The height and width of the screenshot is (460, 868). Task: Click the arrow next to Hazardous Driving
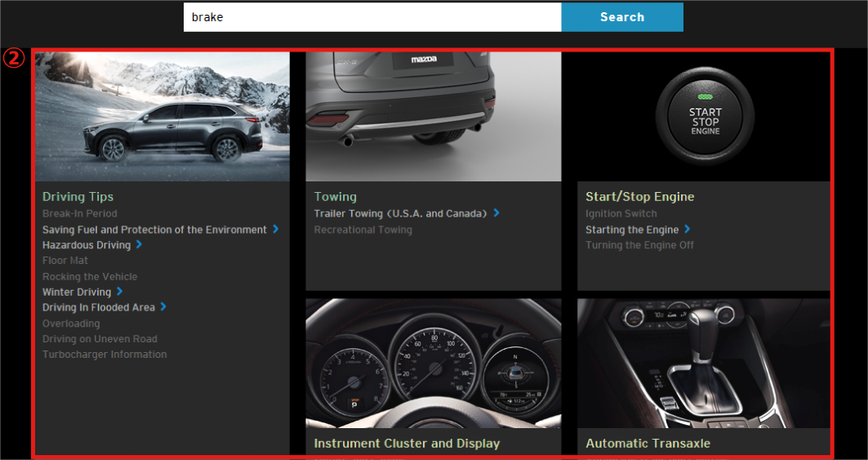[x=140, y=244]
